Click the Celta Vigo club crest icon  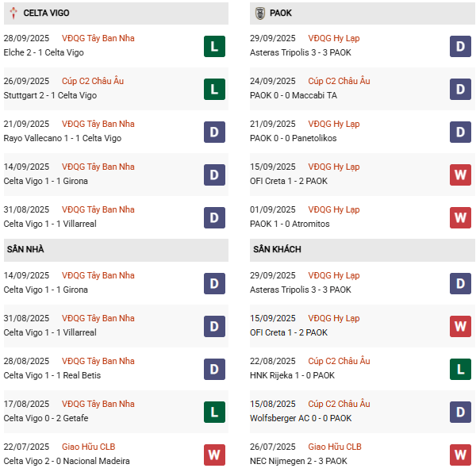coord(13,13)
